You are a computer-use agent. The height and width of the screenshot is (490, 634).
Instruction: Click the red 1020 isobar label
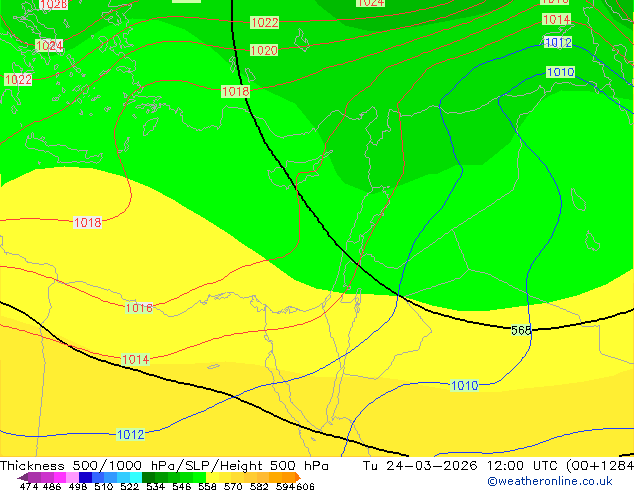pyautogui.click(x=264, y=50)
